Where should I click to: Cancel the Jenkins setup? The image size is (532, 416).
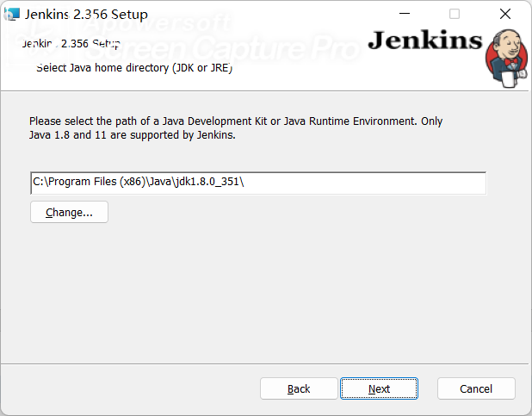[476, 388]
